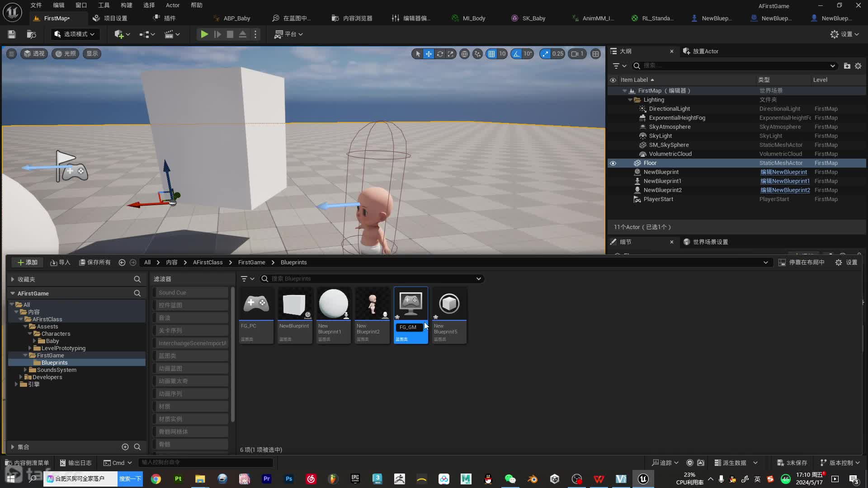The width and height of the screenshot is (868, 488).
Task: Open the 光照 lit mode dropdown
Action: 66,54
